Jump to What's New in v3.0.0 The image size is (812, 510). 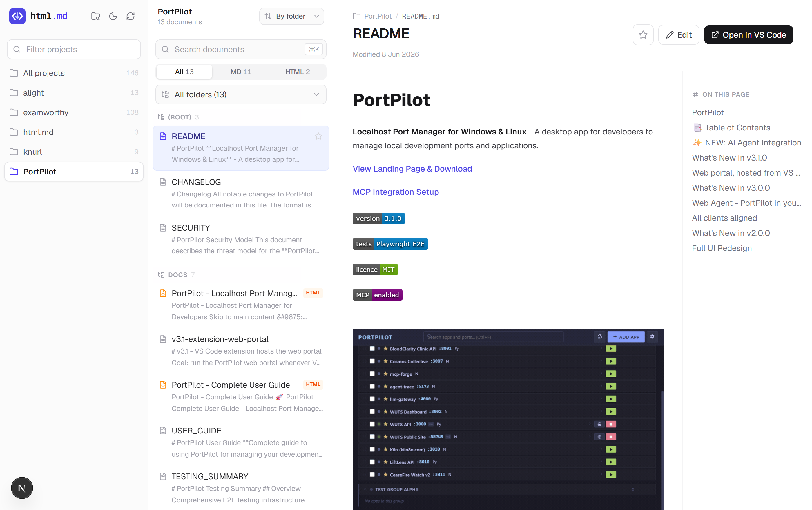pyautogui.click(x=731, y=188)
